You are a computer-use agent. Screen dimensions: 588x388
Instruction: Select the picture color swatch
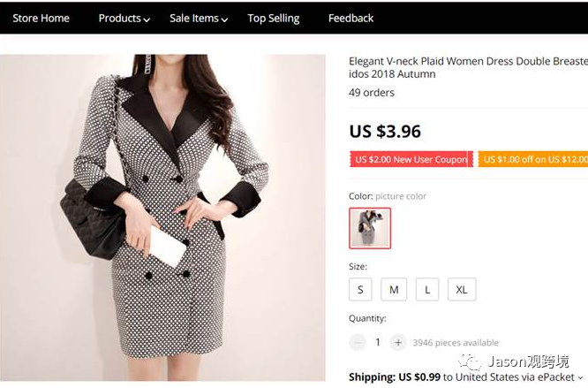(370, 228)
